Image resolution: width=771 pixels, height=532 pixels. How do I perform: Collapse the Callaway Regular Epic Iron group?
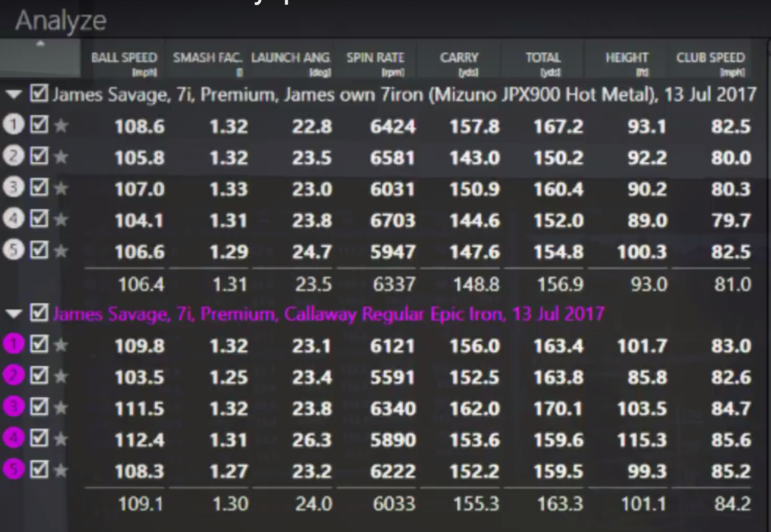point(14,313)
